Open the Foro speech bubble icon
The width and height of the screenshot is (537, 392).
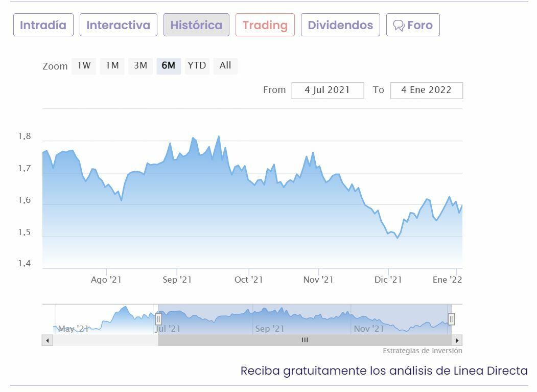coord(399,26)
